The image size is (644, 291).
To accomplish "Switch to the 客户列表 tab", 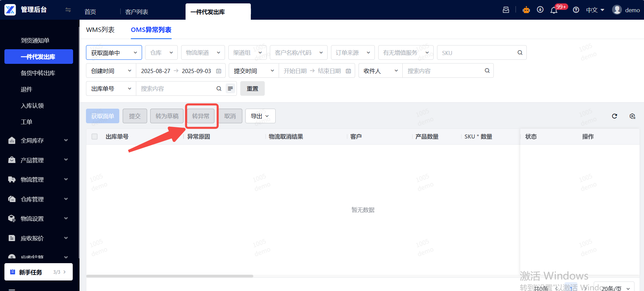I will click(137, 12).
